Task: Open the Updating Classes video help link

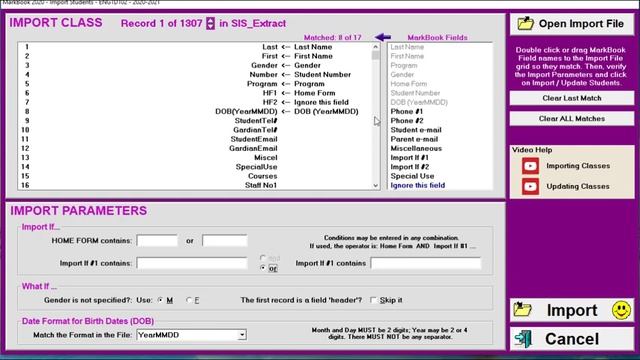Action: pyautogui.click(x=578, y=187)
